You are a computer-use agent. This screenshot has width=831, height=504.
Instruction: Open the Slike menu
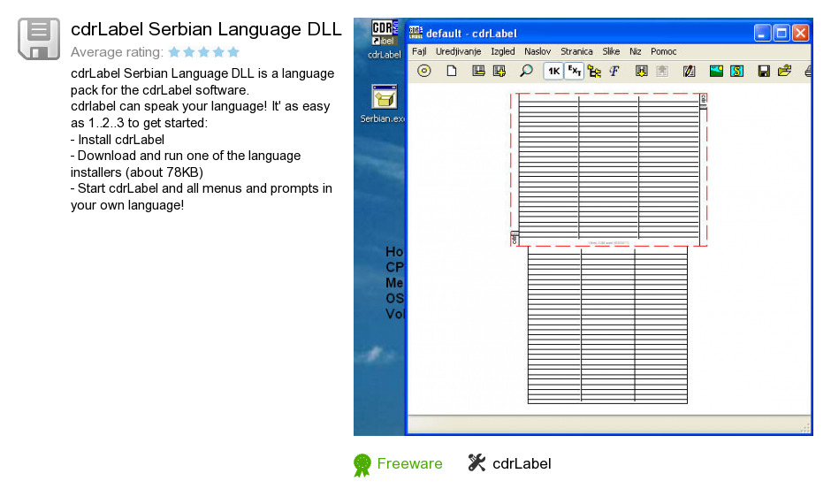pos(611,51)
